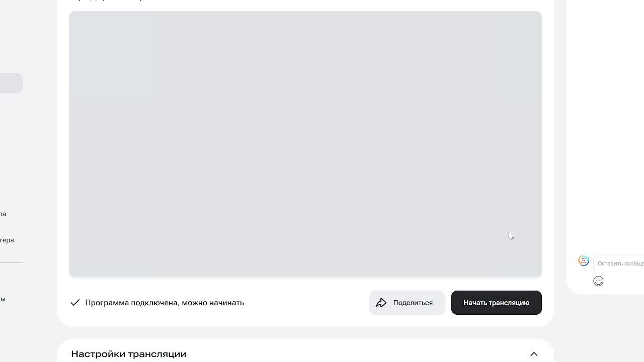The height and width of the screenshot is (362, 644).
Task: Open the bottom sidebar item ending «ты»
Action: click(x=3, y=299)
